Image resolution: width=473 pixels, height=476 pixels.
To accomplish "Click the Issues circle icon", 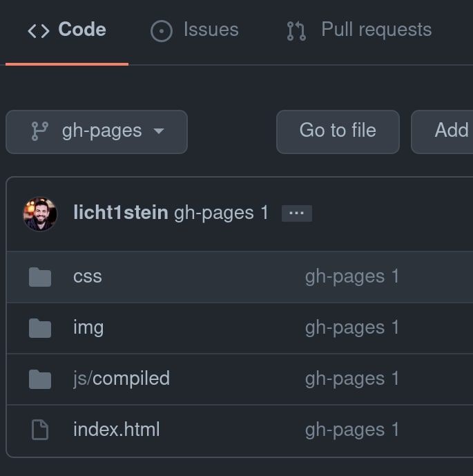I will pos(161,31).
